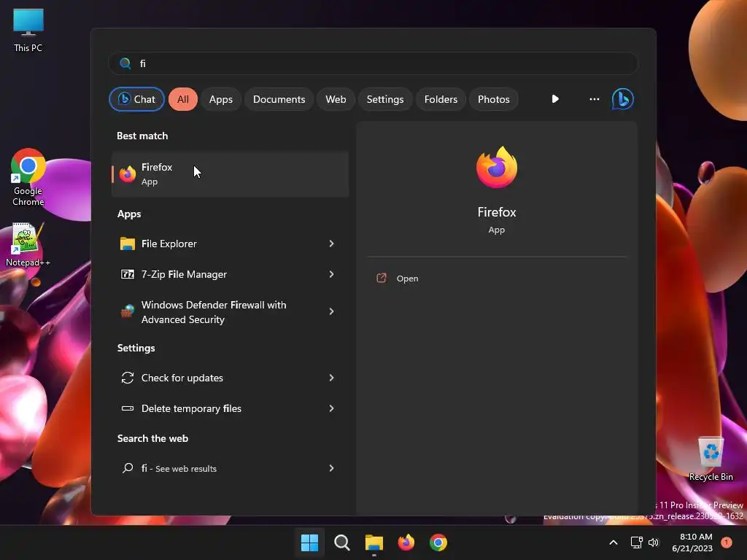Open Bing Chat with the Bing icon
This screenshot has width=747, height=560.
623,99
